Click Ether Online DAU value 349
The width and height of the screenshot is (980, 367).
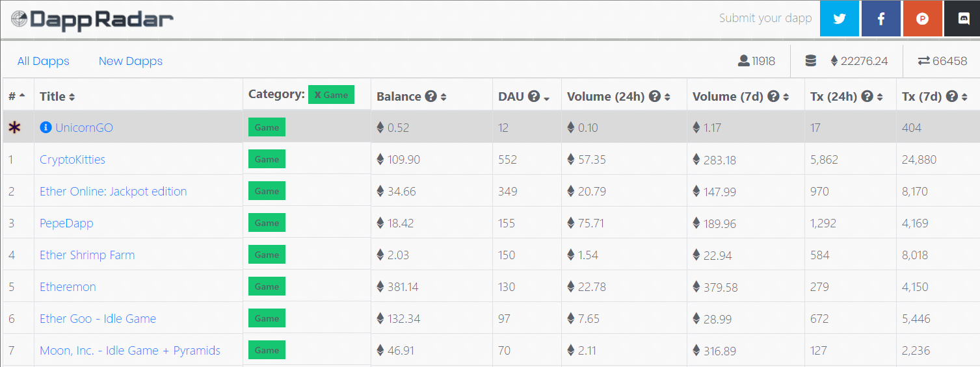[x=508, y=191]
